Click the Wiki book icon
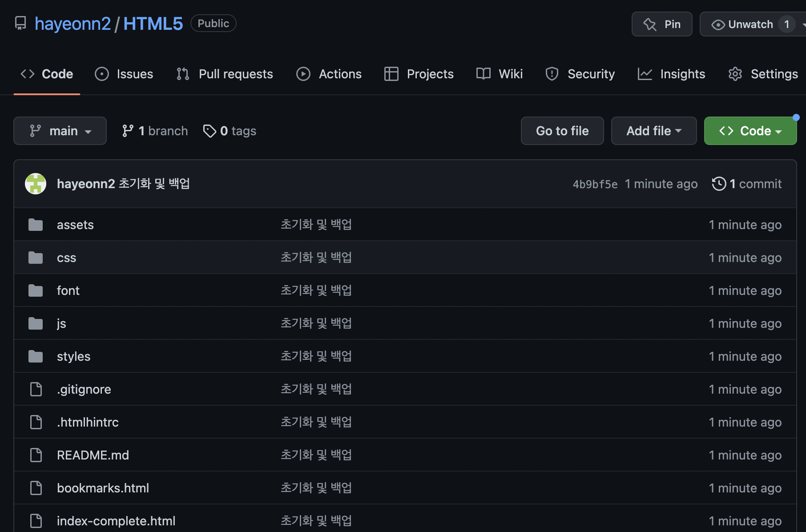 [x=484, y=74]
